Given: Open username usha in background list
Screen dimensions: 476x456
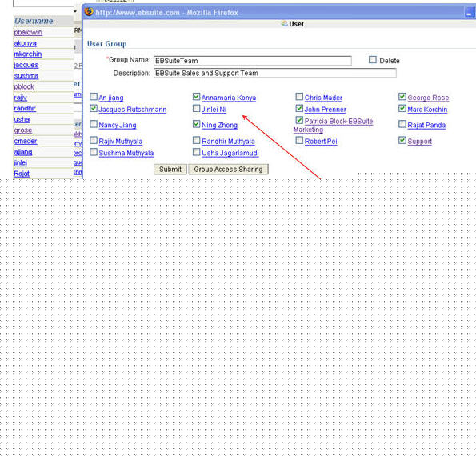Looking at the screenshot, I should [x=22, y=119].
